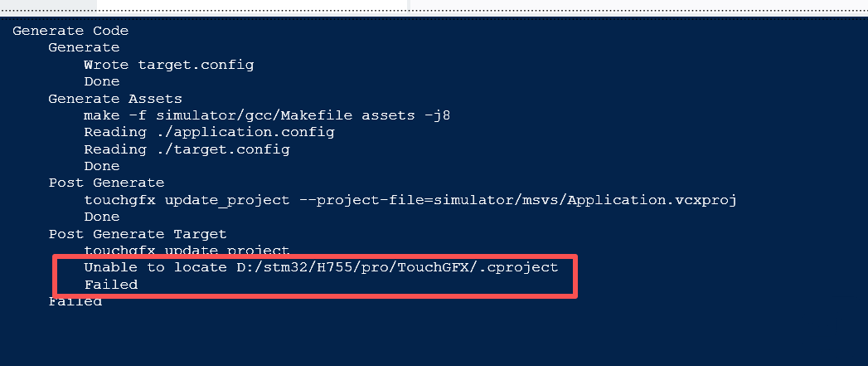Image resolution: width=868 pixels, height=366 pixels.
Task: Click the D:/stm32/H755/pro/TouchGFX/.cproject path text
Action: [394, 267]
